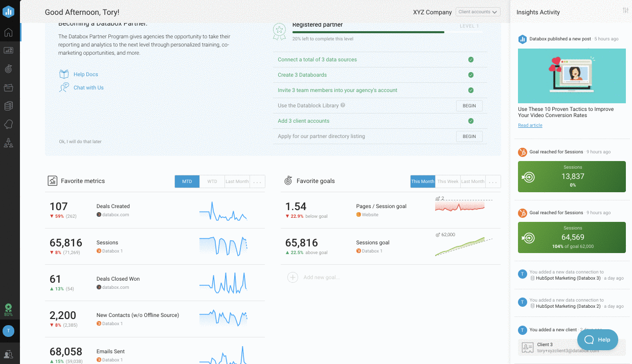This screenshot has height=364, width=632.
Task: Click the 80% partner badge in sidebar
Action: click(x=8, y=310)
